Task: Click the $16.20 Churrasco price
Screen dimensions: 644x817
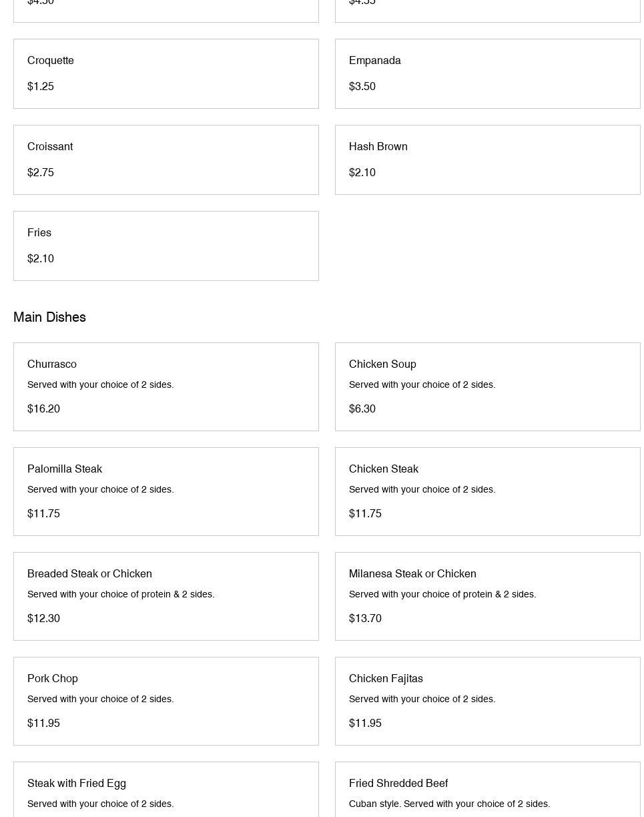Action: (43, 408)
